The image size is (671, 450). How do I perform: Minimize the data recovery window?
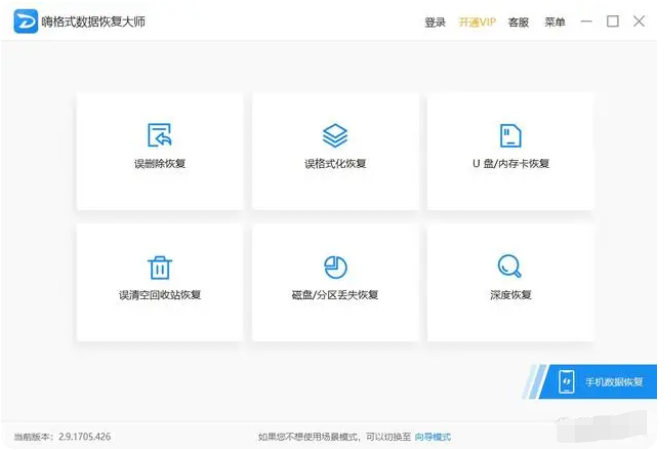click(587, 22)
